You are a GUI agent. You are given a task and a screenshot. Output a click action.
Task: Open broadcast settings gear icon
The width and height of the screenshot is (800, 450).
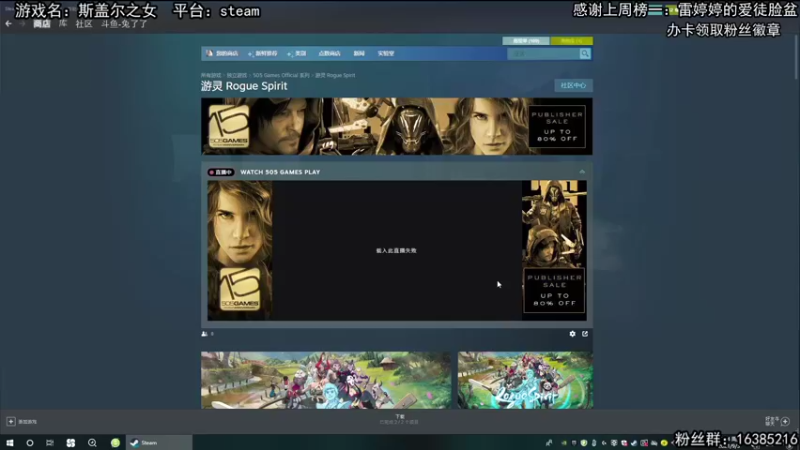click(x=572, y=334)
